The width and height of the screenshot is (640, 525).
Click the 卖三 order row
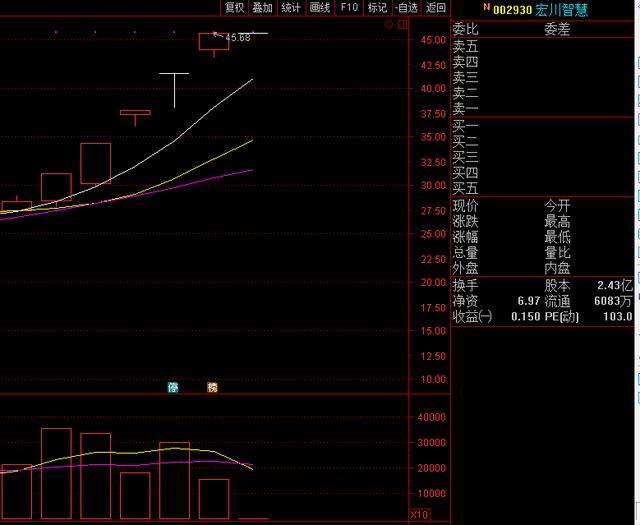point(543,78)
